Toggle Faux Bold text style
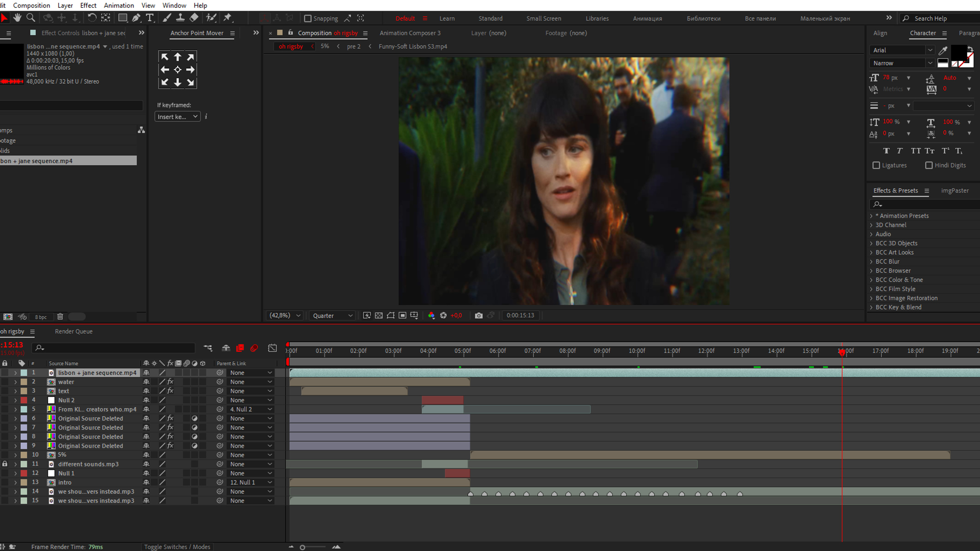The width and height of the screenshot is (980, 551). (x=887, y=151)
